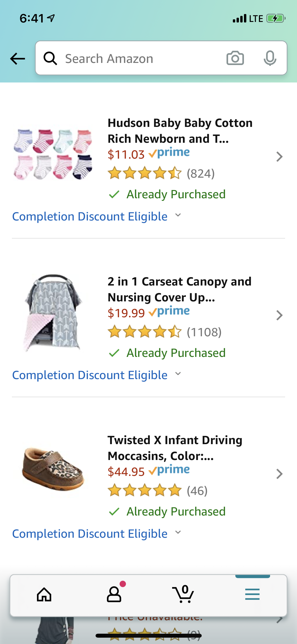The height and width of the screenshot is (644, 297).
Task: Open Twisted X Moccasins details chevron
Action: pyautogui.click(x=279, y=474)
